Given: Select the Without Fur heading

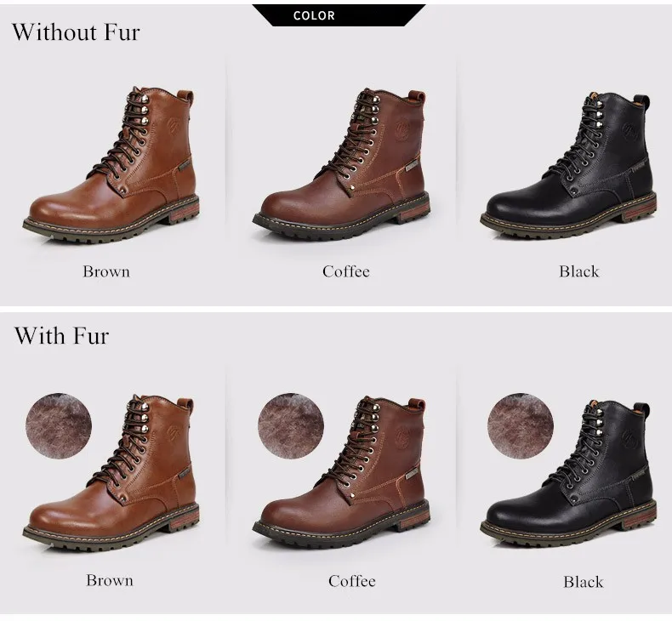Looking at the screenshot, I should 76,32.
